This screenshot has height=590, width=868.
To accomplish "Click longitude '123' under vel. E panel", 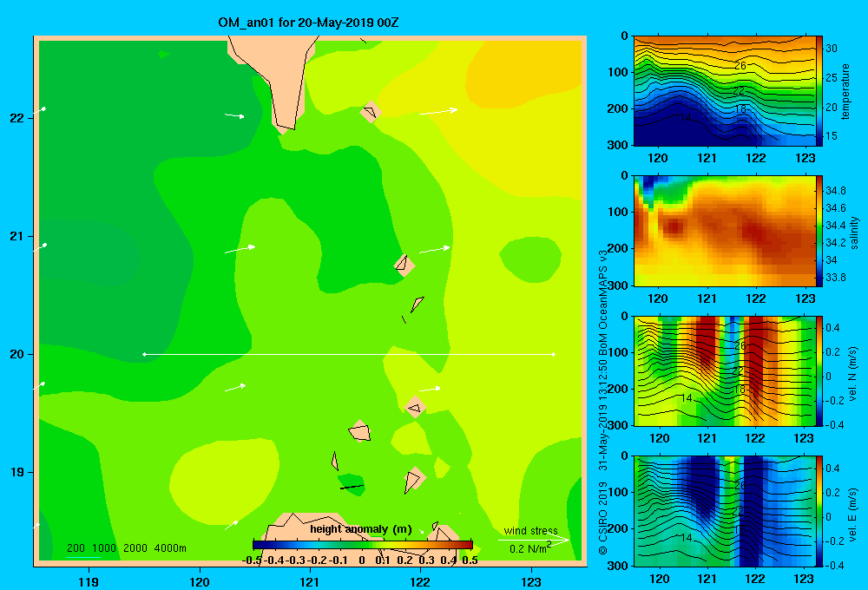I will click(805, 579).
